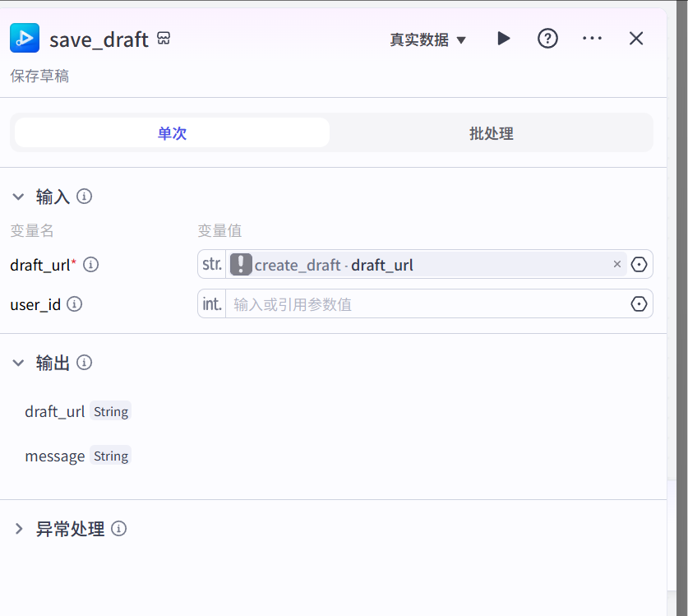Click the info icon beside draft_url variable
Image resolution: width=688 pixels, height=616 pixels.
pos(90,265)
